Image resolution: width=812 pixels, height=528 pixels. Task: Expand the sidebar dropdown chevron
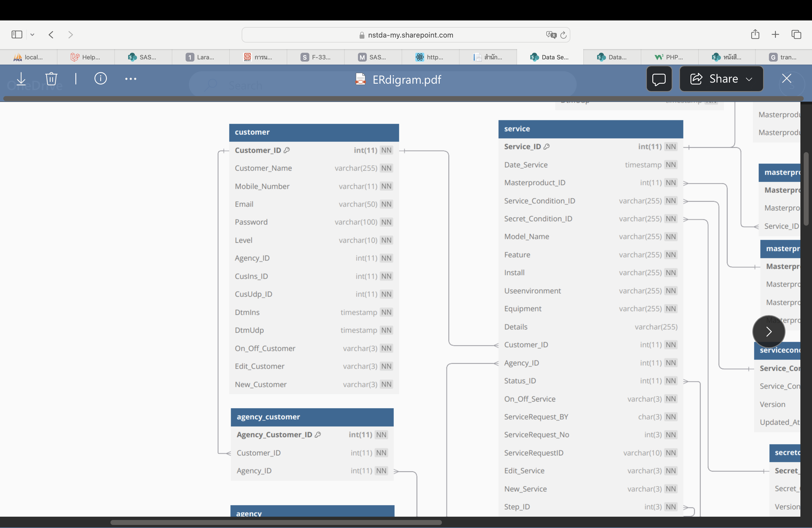tap(32, 35)
